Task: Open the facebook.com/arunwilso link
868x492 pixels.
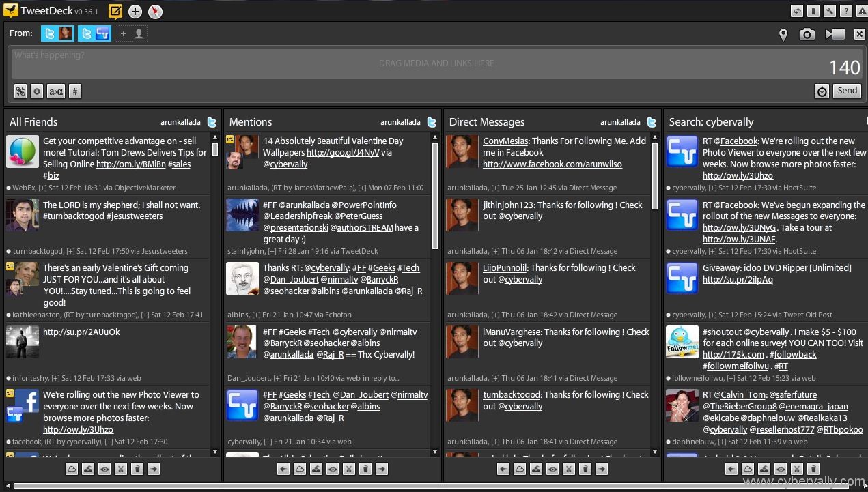Action: (x=552, y=164)
